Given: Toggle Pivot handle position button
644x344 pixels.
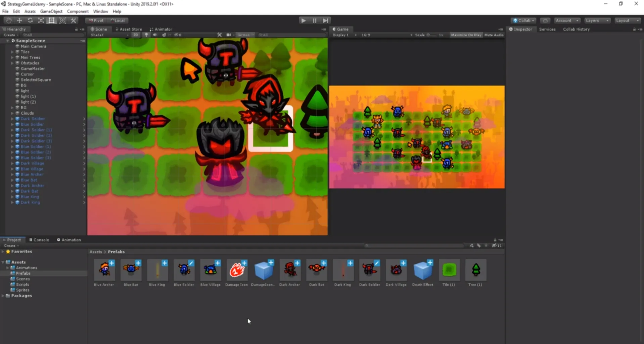Looking at the screenshot, I should click(x=96, y=20).
